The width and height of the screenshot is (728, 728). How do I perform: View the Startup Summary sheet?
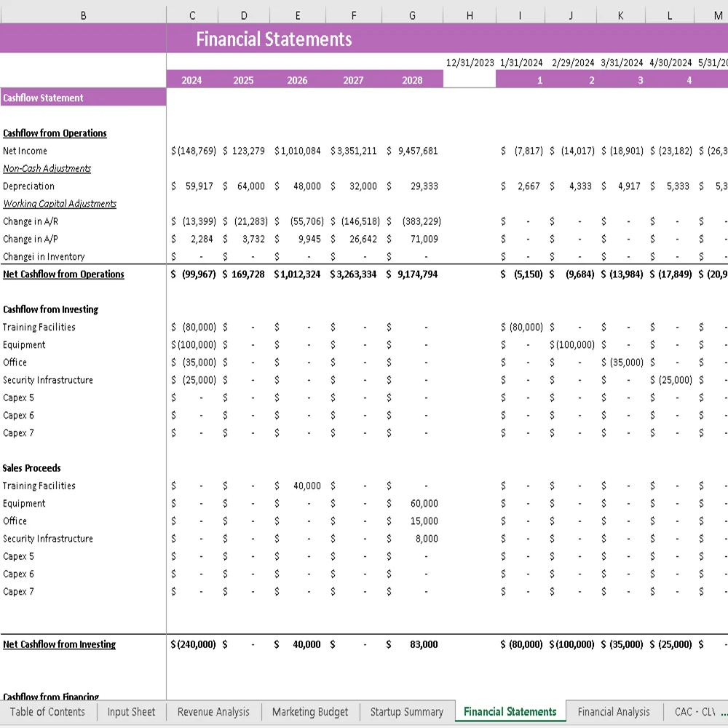(407, 712)
